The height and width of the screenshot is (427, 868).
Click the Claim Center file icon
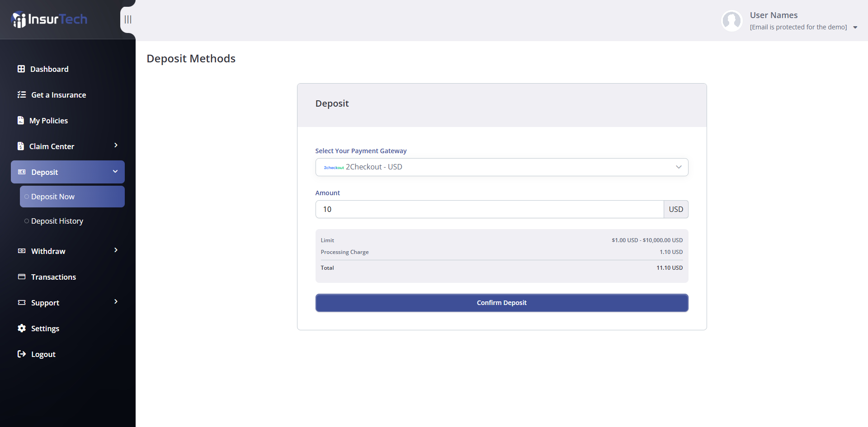21,146
